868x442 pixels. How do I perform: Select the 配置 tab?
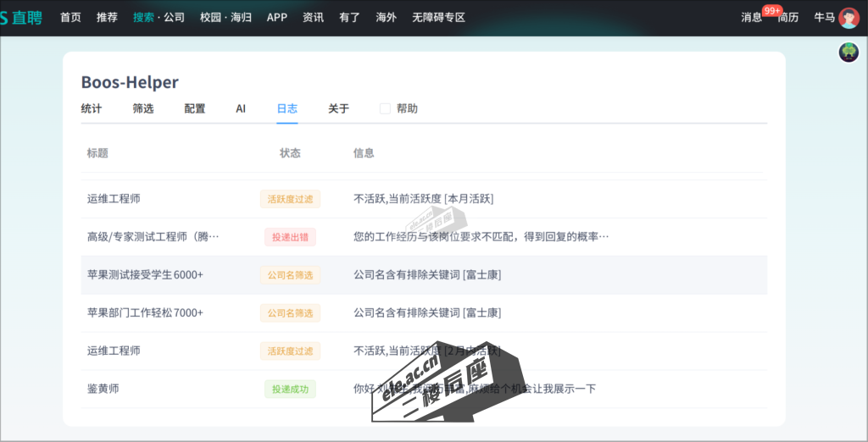(x=195, y=108)
